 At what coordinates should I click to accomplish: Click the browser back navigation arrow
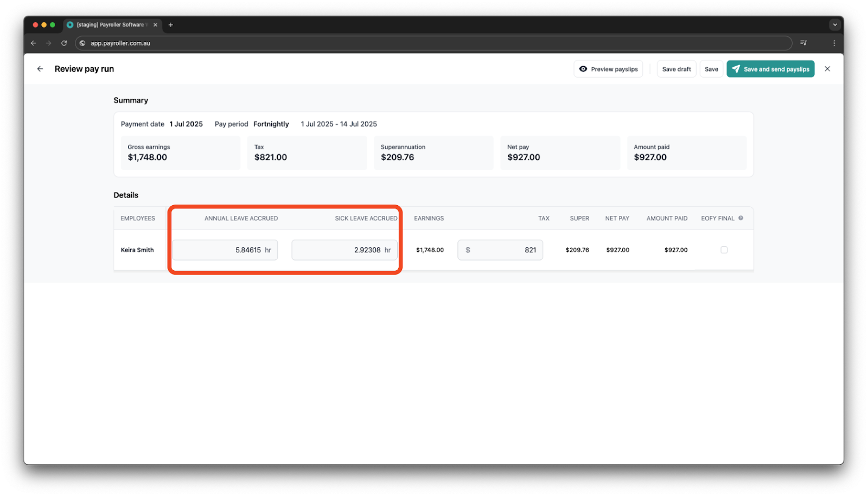pos(33,43)
